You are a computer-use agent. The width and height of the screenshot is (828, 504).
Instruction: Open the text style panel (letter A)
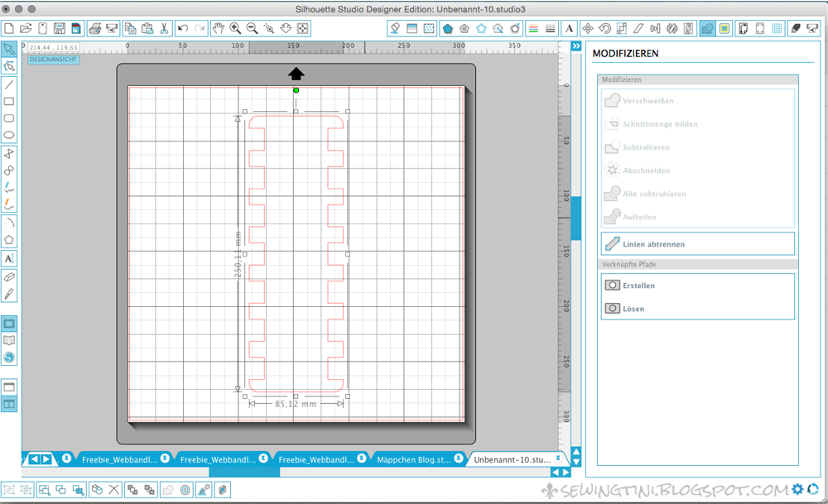[x=570, y=28]
